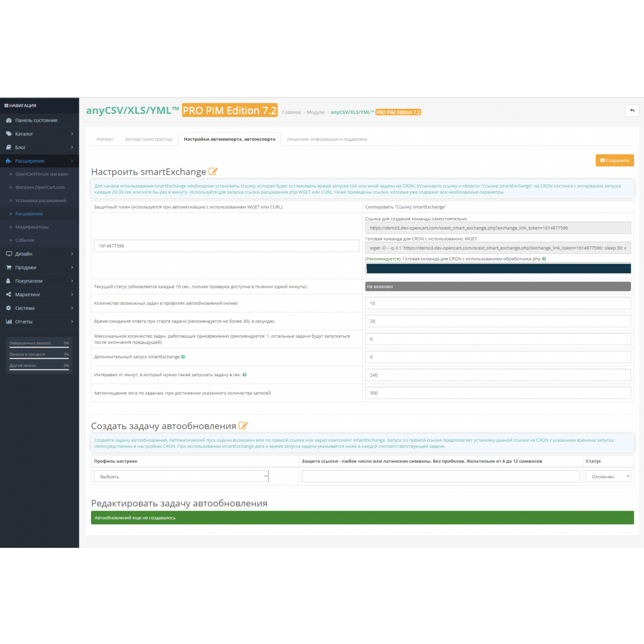The image size is (644, 644).
Task: Expand the Каталог sidebar menu
Action: pyautogui.click(x=39, y=134)
